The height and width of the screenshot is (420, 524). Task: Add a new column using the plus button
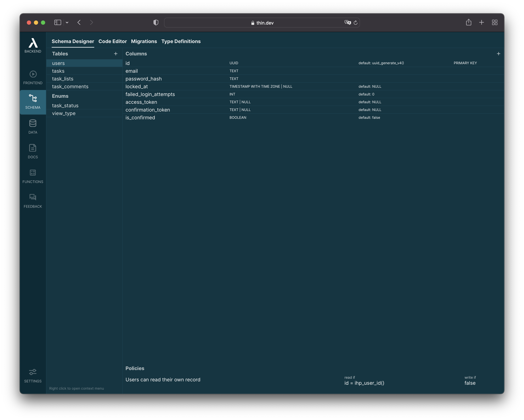click(x=498, y=54)
